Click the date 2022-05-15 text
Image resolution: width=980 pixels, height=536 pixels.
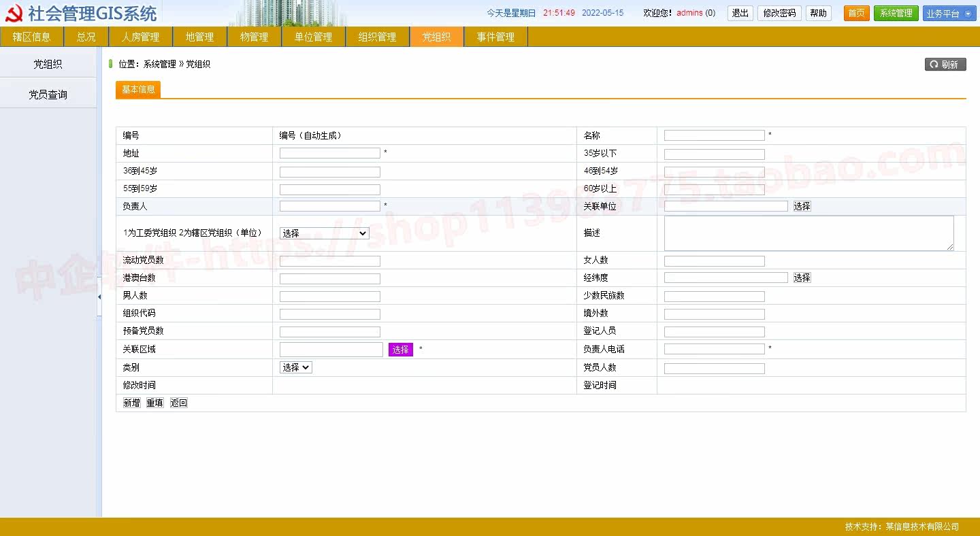[x=602, y=13]
